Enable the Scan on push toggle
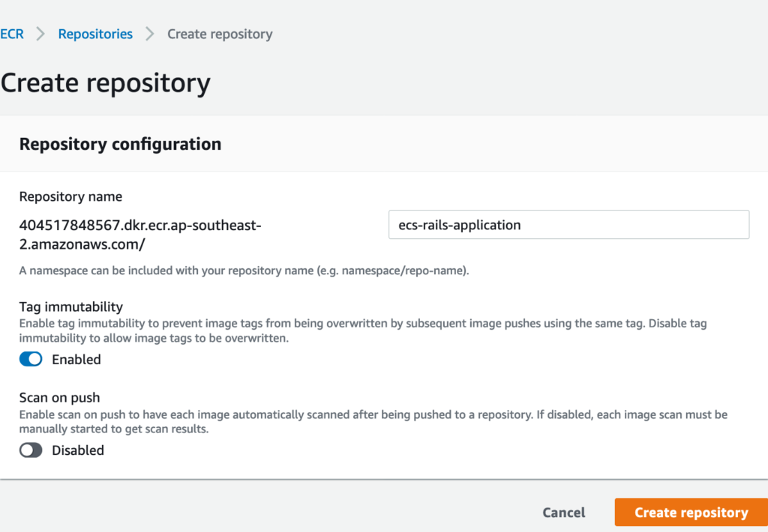The image size is (768, 532). (31, 450)
